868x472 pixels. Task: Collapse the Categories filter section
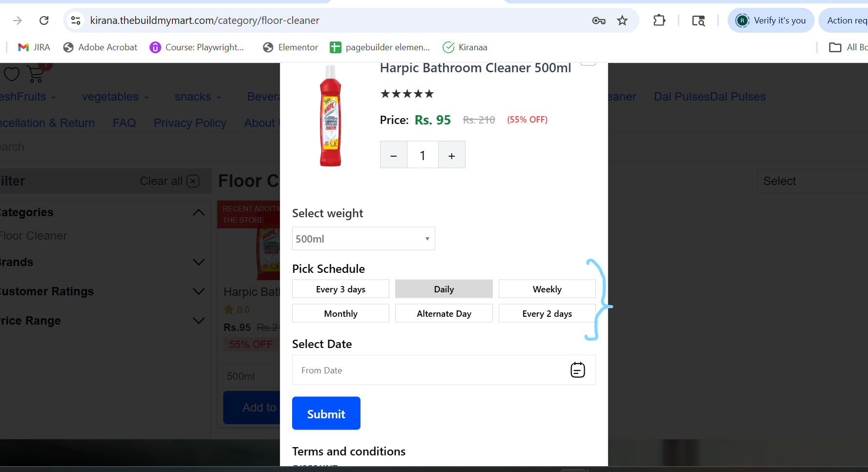[199, 212]
